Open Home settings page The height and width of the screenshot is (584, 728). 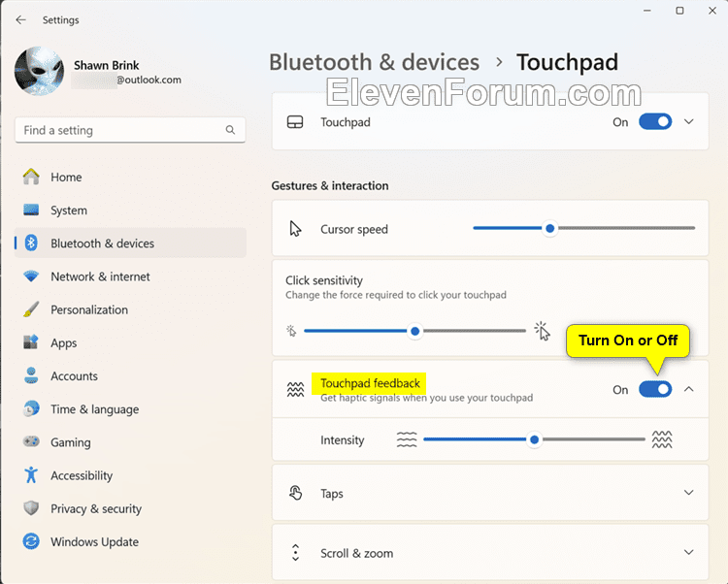coord(130,177)
